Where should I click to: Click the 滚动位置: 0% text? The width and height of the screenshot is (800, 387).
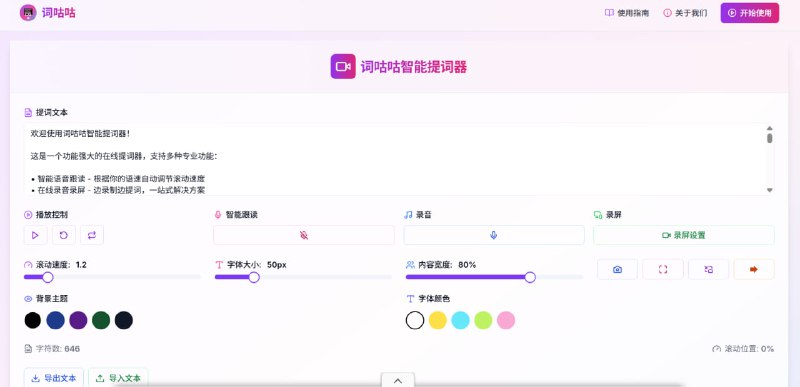coord(748,349)
